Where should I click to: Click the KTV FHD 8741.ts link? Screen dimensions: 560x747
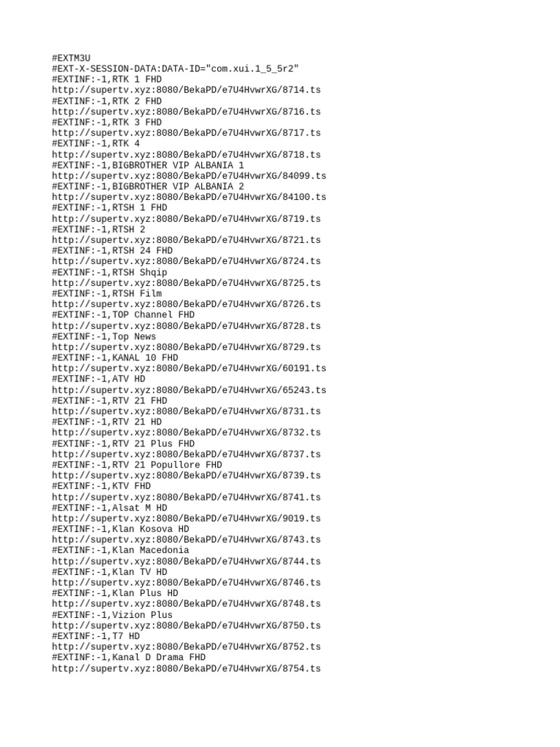point(186,497)
